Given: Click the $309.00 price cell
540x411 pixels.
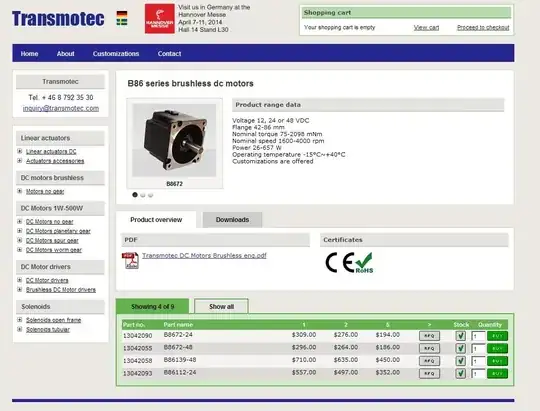Looking at the screenshot, I should pos(304,335).
